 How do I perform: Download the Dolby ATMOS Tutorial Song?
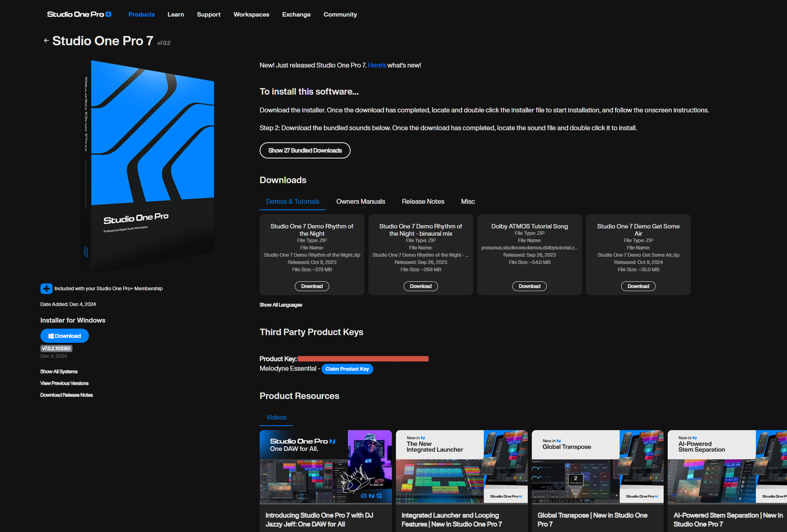529,286
